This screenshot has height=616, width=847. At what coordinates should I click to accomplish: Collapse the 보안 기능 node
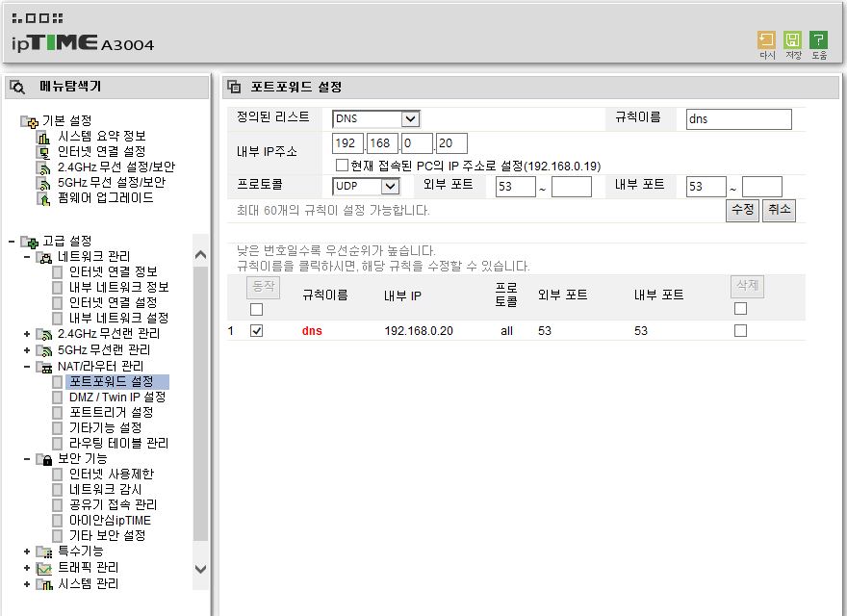27,459
